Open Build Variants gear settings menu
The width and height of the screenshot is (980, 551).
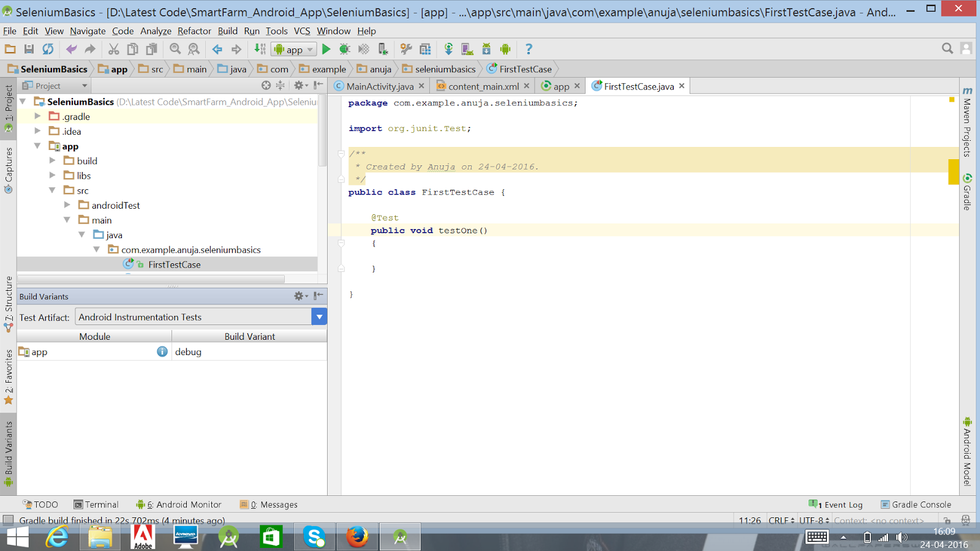[300, 296]
